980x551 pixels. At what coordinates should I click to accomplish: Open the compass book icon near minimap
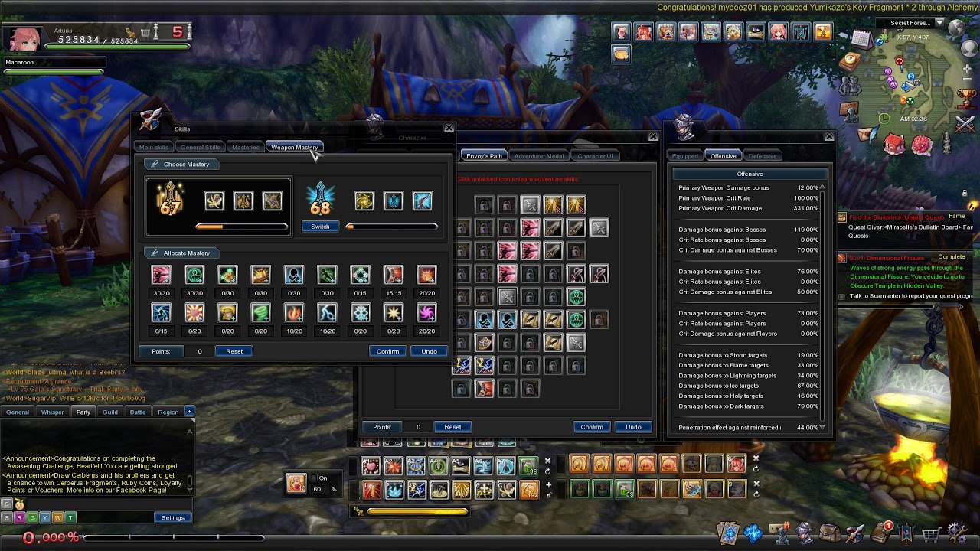(849, 60)
